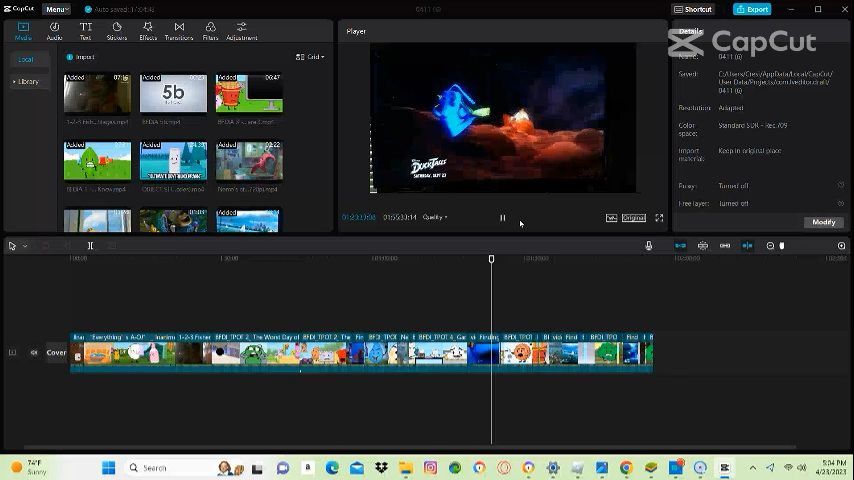This screenshot has width=854, height=480.
Task: Click the timeline zoom slider handle
Action: (x=782, y=246)
